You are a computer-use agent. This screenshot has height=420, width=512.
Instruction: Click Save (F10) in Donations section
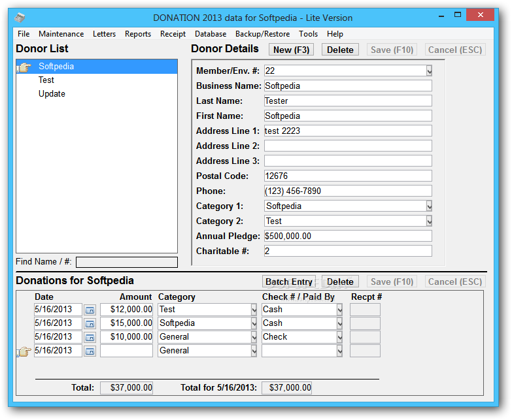coord(392,282)
